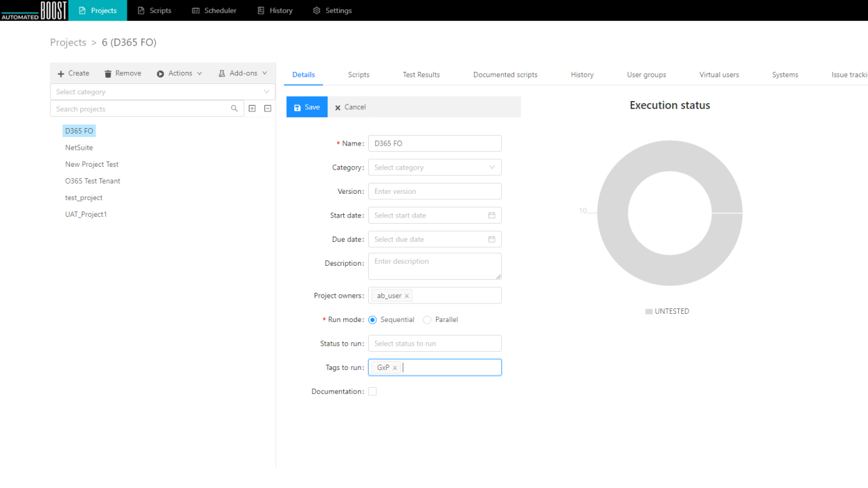Toggle the Documentation checkbox
This screenshot has height=488, width=868.
pyautogui.click(x=372, y=391)
